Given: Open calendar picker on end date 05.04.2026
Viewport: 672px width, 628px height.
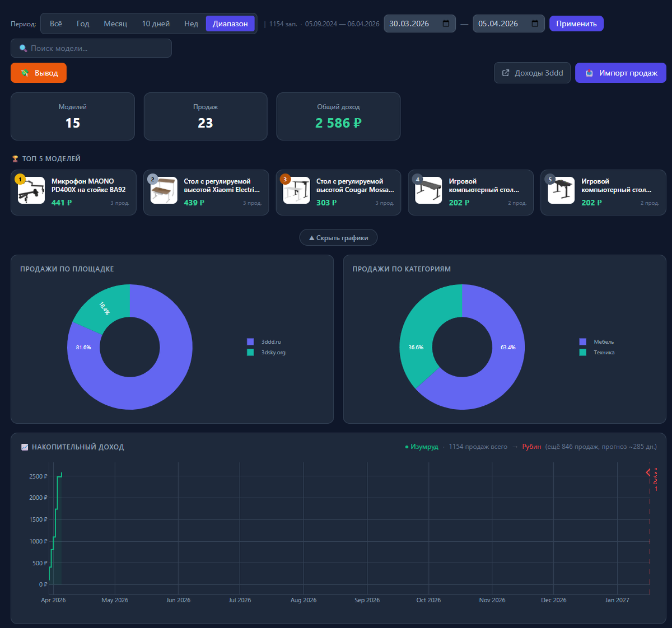Looking at the screenshot, I should (535, 24).
